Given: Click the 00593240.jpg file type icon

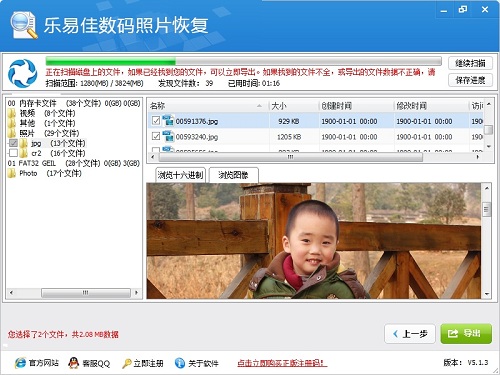Looking at the screenshot, I should pyautogui.click(x=168, y=136).
